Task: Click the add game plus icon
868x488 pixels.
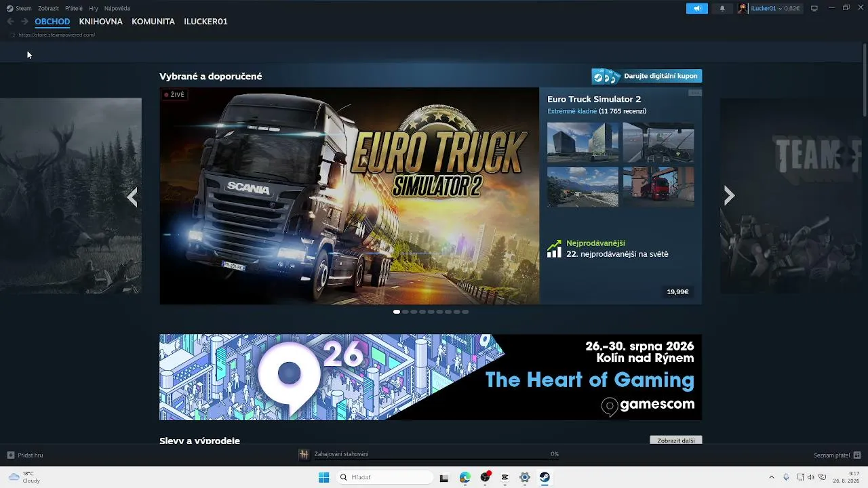Action: pos(10,455)
